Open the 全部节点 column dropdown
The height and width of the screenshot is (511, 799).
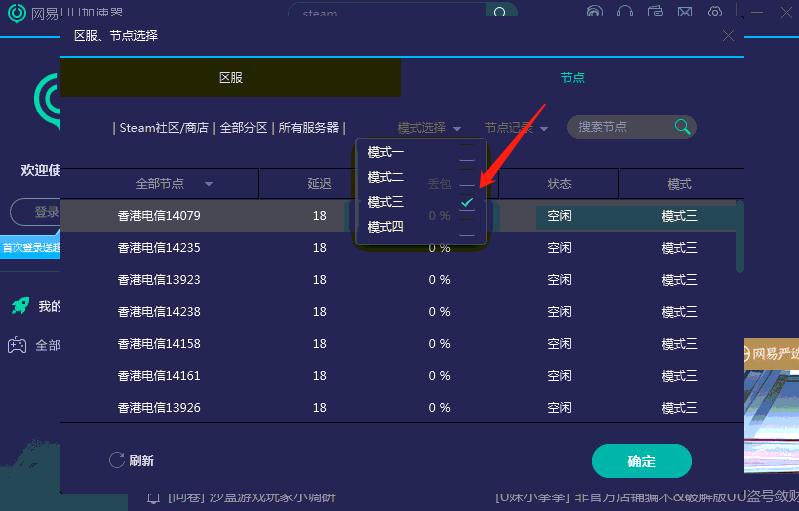pyautogui.click(x=209, y=184)
